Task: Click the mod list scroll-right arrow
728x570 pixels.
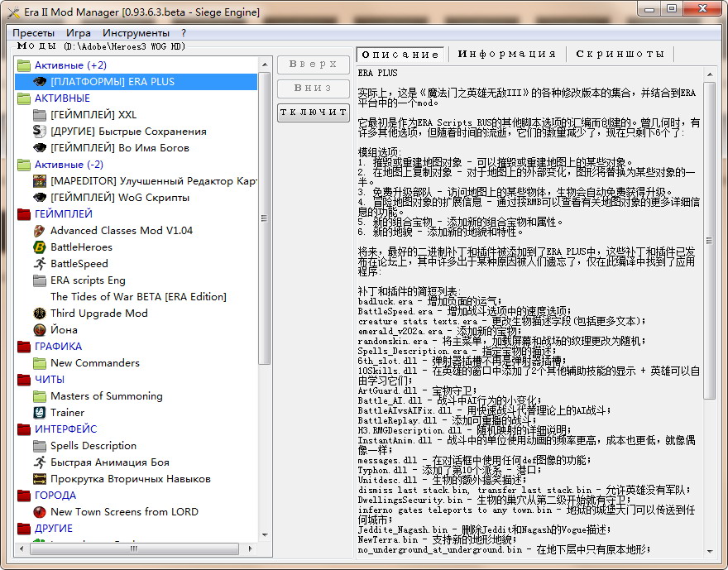Action: coord(251,548)
